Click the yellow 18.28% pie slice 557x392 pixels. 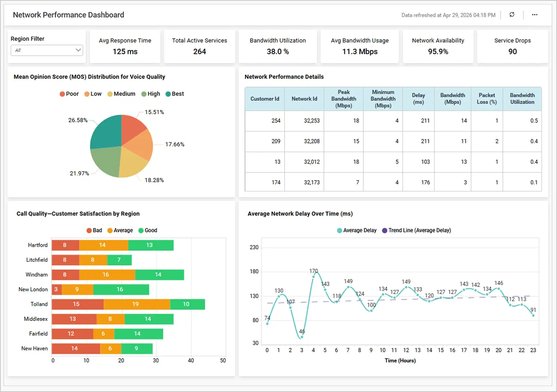[x=131, y=164]
